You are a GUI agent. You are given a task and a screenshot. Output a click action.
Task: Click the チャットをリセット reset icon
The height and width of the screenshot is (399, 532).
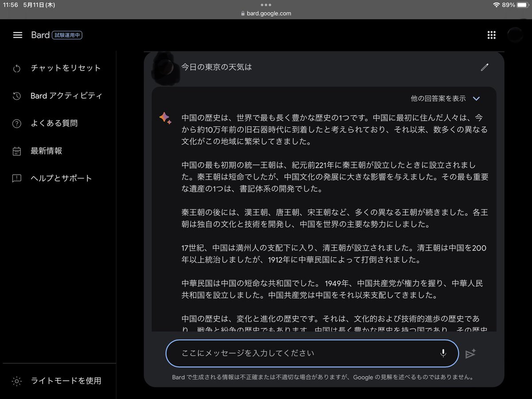point(17,68)
